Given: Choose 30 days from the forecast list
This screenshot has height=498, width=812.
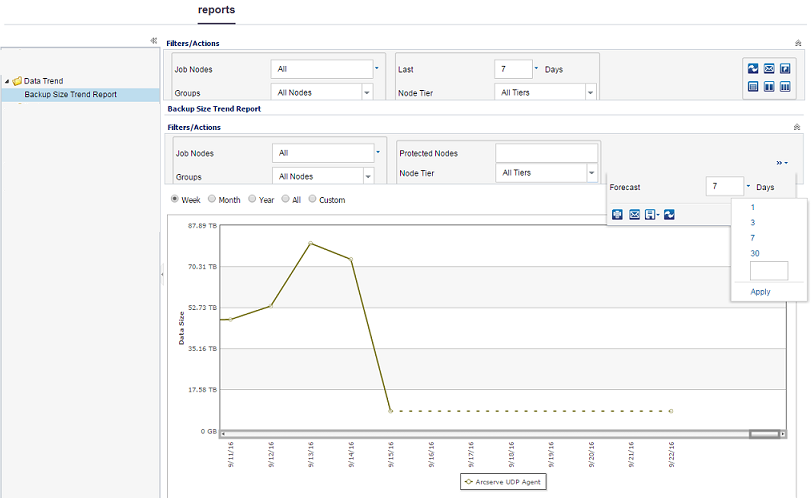Looking at the screenshot, I should [755, 253].
